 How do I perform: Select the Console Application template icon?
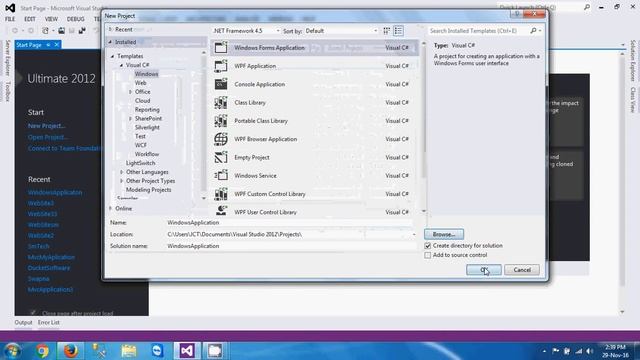(221, 84)
